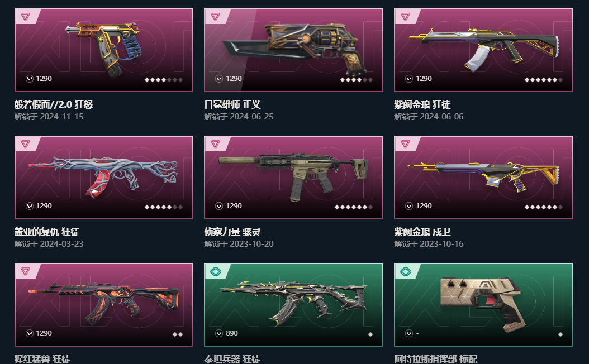Click VP currency icon beside 890 price
This screenshot has width=589, height=364.
(219, 333)
